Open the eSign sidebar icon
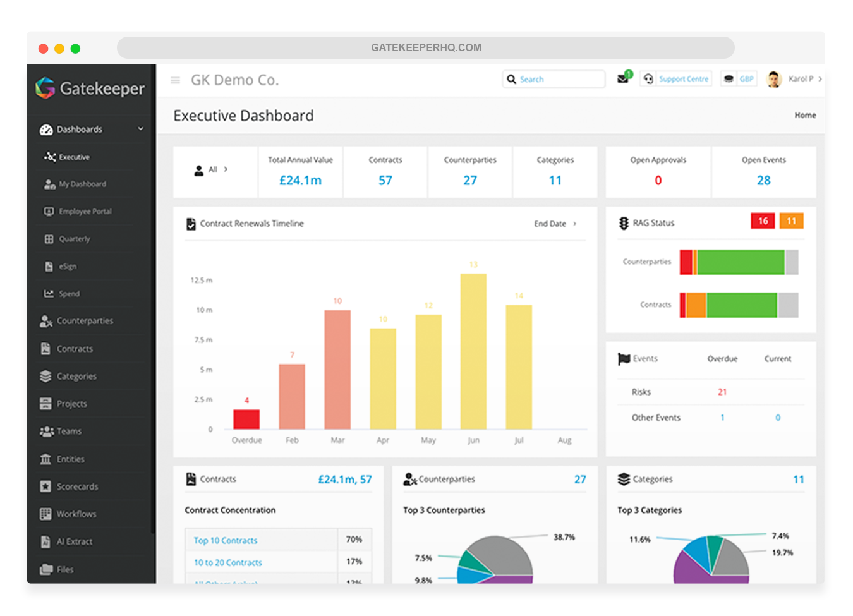This screenshot has width=853, height=616. click(x=49, y=267)
